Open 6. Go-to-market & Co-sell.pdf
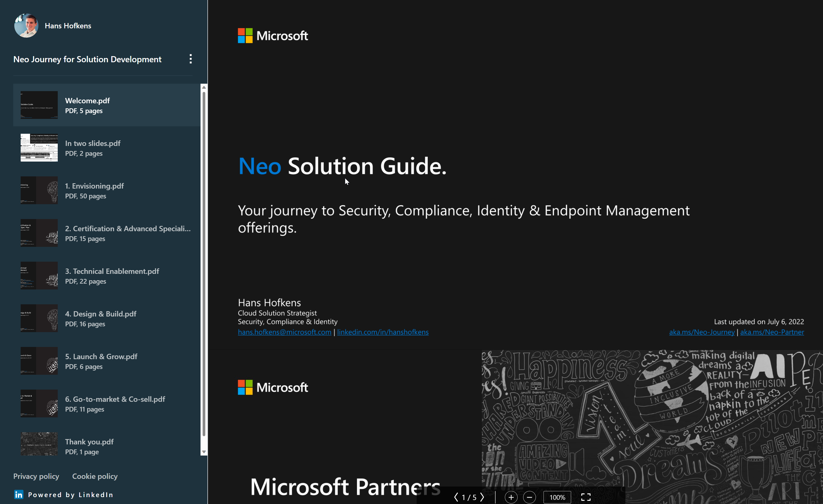 coord(106,404)
